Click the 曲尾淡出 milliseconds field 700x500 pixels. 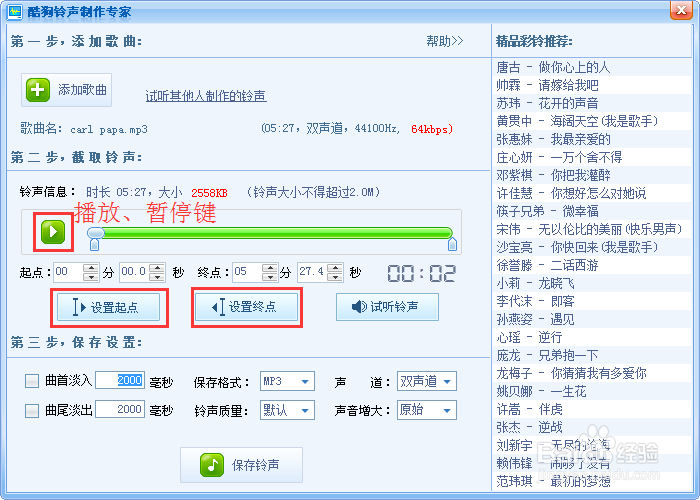120,409
